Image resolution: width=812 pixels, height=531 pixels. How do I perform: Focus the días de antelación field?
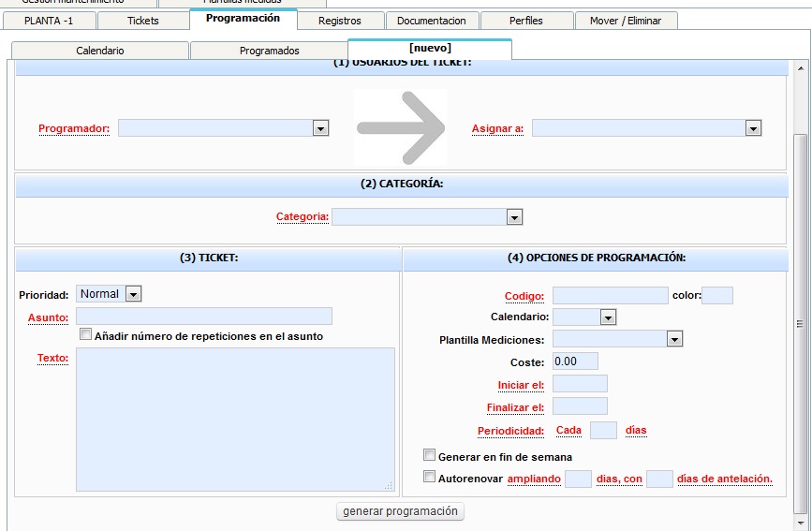[x=659, y=479]
